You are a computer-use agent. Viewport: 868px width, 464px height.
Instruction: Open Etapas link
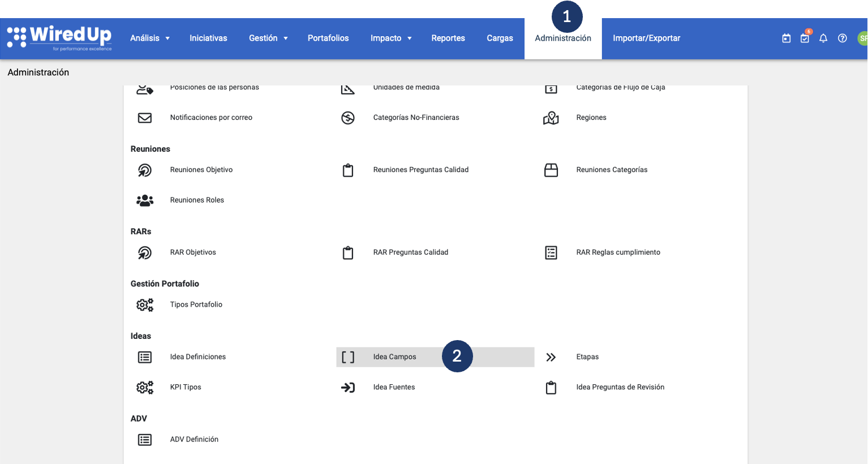pos(587,357)
